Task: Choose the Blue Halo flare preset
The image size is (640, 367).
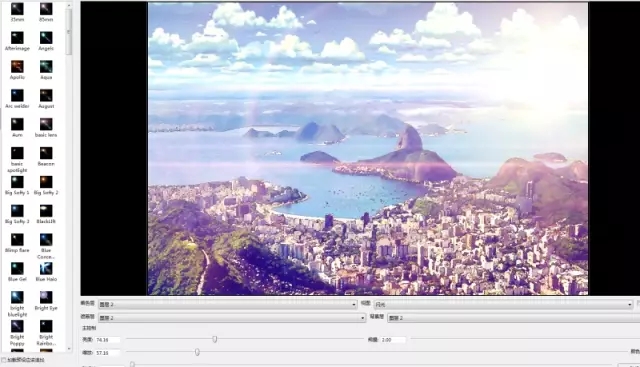Action: pyautogui.click(x=46, y=272)
